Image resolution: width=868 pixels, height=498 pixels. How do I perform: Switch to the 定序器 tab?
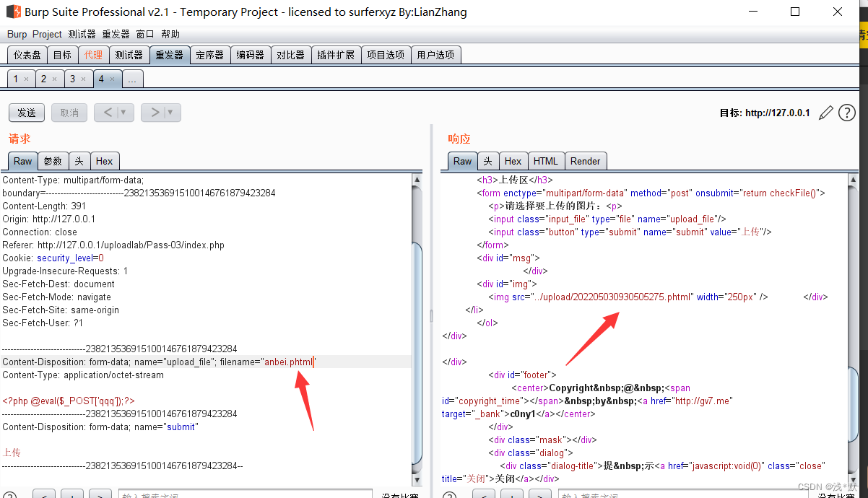(x=210, y=55)
